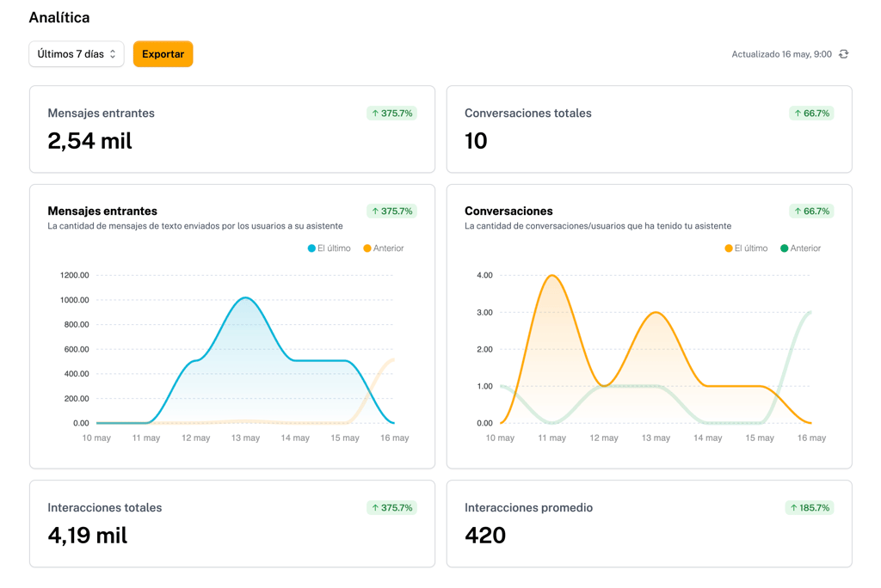The image size is (881, 588).
Task: Toggle Anterior legend in Conversaciones chart
Action: tap(800, 248)
